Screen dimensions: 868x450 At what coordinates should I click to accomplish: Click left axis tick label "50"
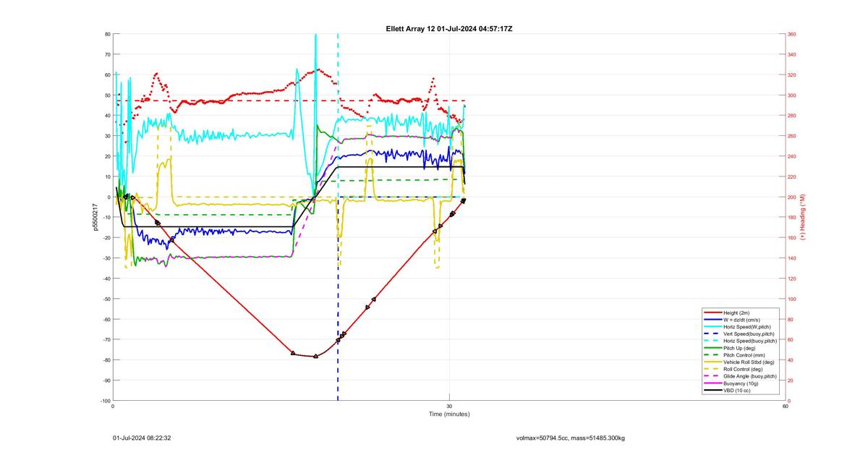point(107,95)
